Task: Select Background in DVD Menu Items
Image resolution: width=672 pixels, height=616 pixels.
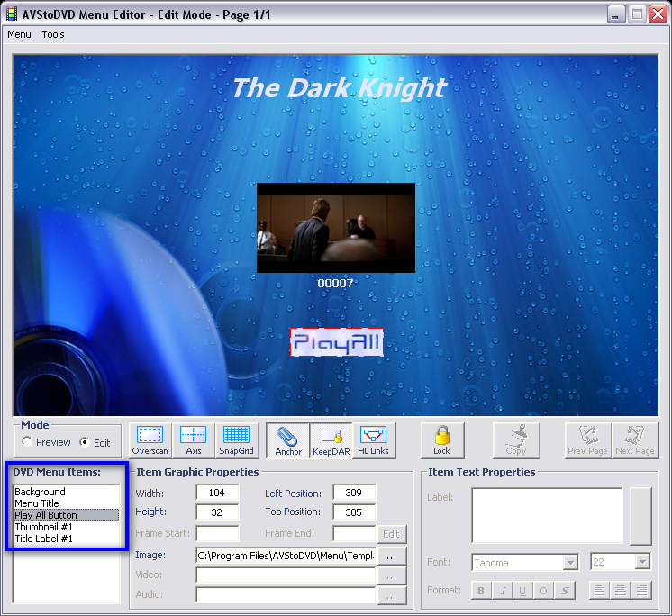Action: pyautogui.click(x=67, y=492)
